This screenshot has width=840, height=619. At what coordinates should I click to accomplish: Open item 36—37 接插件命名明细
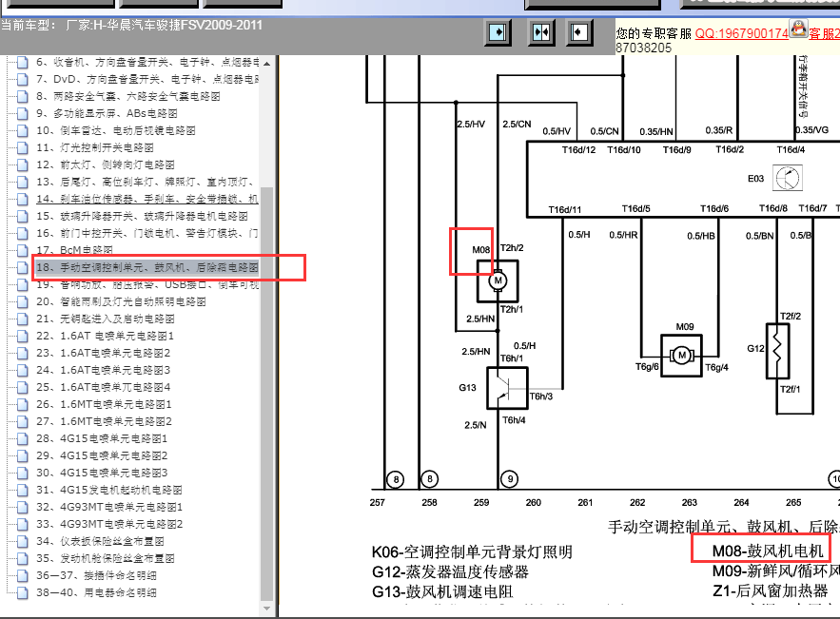click(96, 576)
